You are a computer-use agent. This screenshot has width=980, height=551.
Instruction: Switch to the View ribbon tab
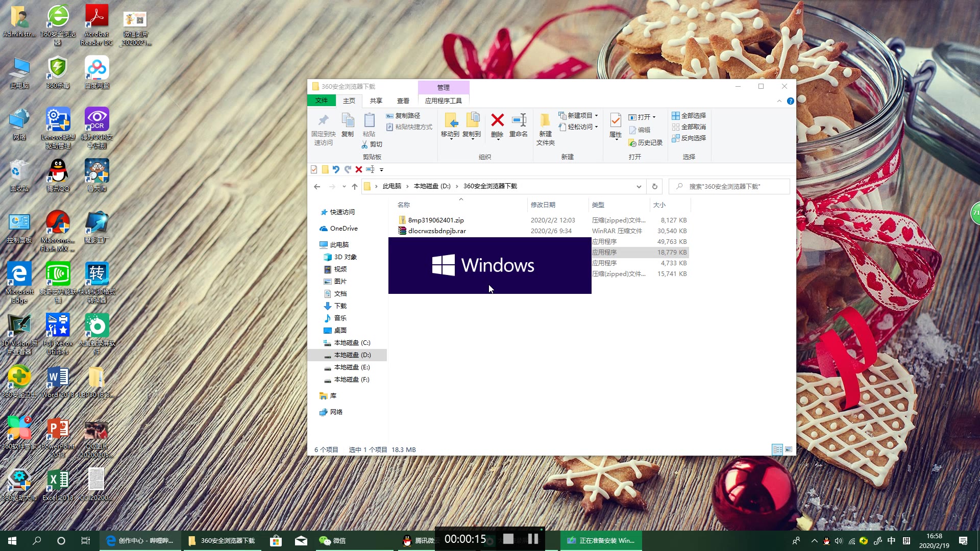[x=403, y=101]
